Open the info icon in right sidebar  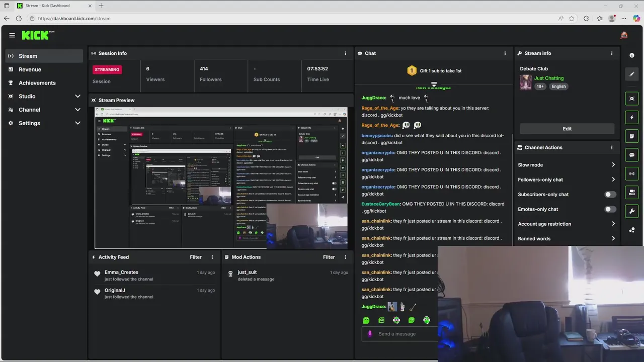632,55
